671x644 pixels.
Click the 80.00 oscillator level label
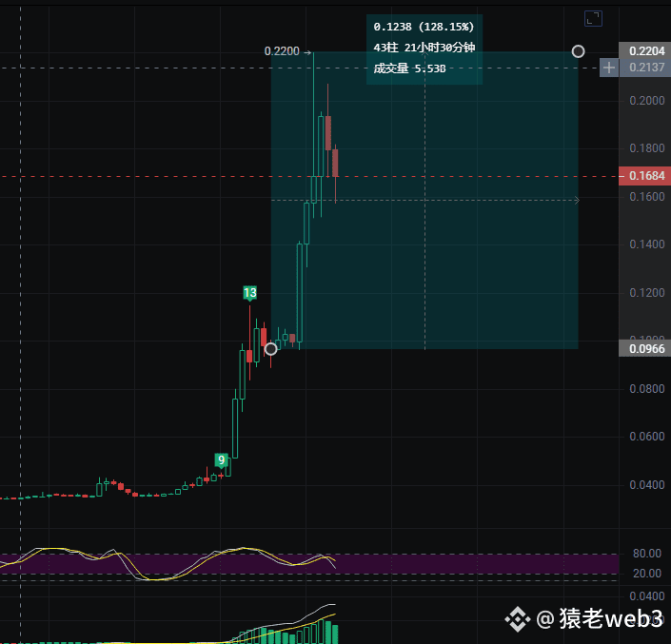[647, 554]
